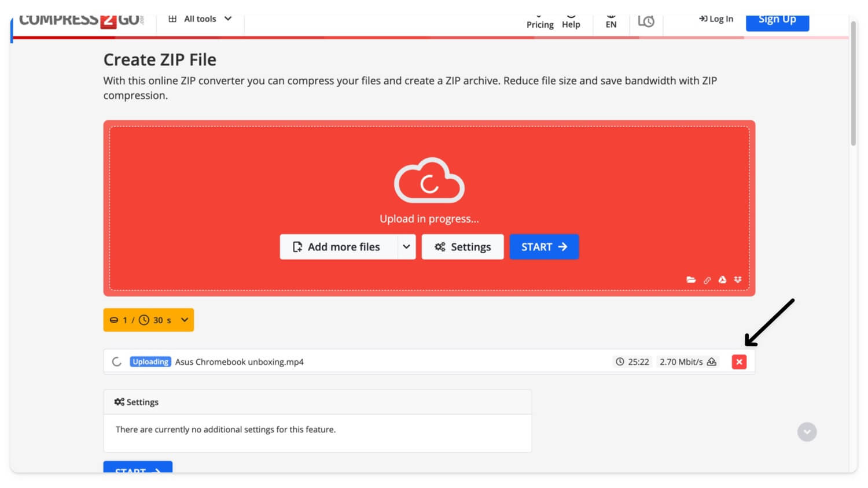This screenshot has width=868, height=488.
Task: Open files from Google Drive
Action: [722, 280]
